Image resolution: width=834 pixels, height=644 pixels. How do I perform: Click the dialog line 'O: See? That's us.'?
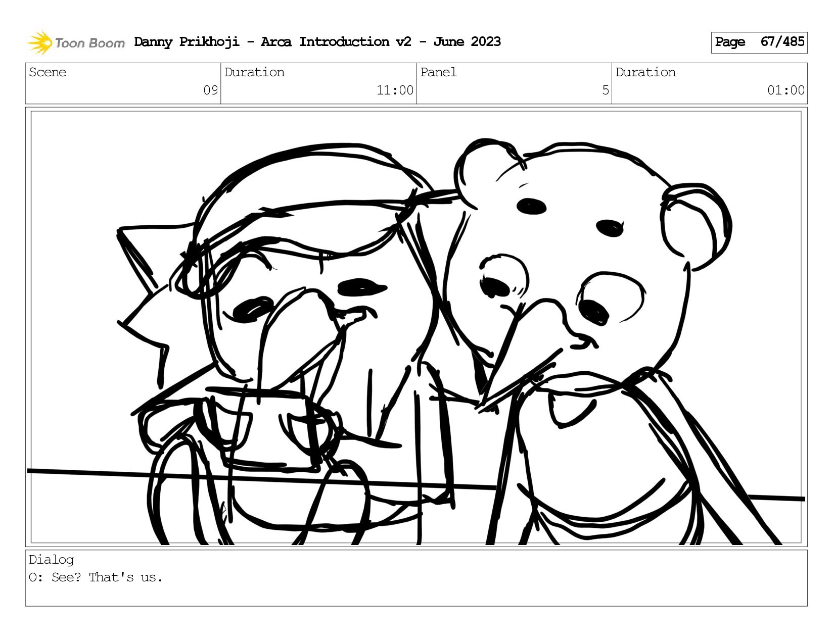coord(96,577)
